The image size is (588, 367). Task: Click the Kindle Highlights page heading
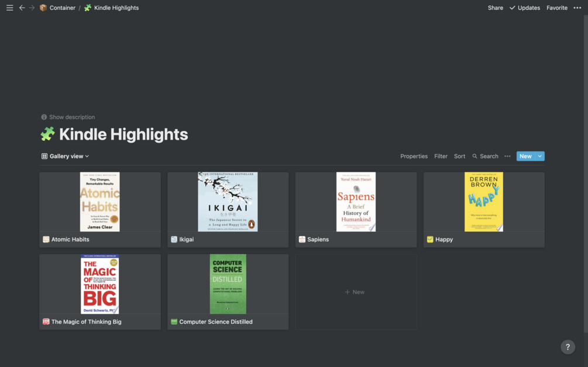(x=123, y=134)
